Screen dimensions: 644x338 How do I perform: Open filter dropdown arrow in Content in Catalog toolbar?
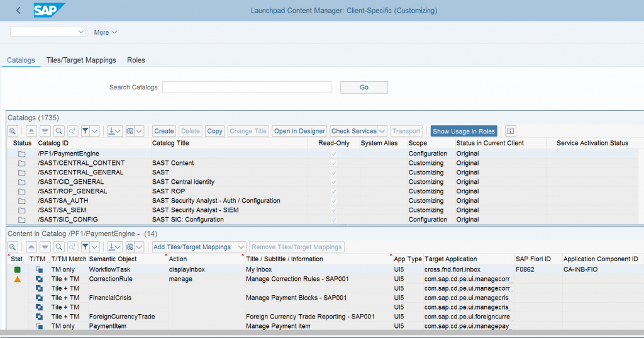94,247
